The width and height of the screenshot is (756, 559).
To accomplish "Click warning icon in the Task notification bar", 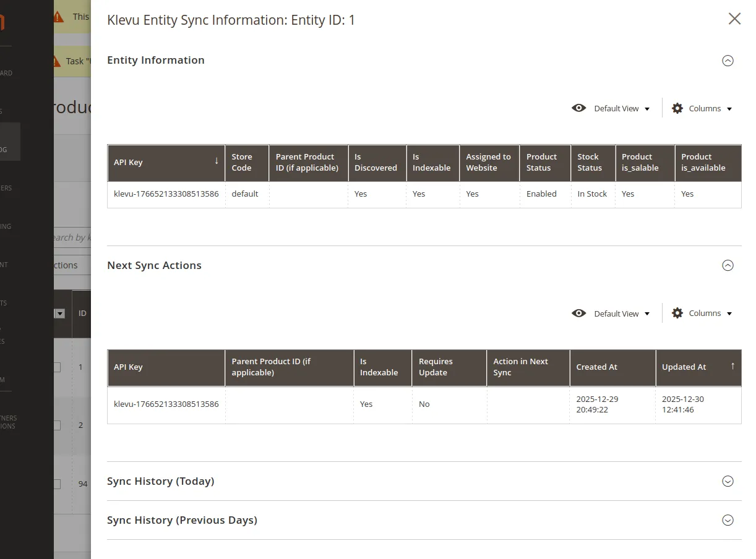I will point(58,61).
